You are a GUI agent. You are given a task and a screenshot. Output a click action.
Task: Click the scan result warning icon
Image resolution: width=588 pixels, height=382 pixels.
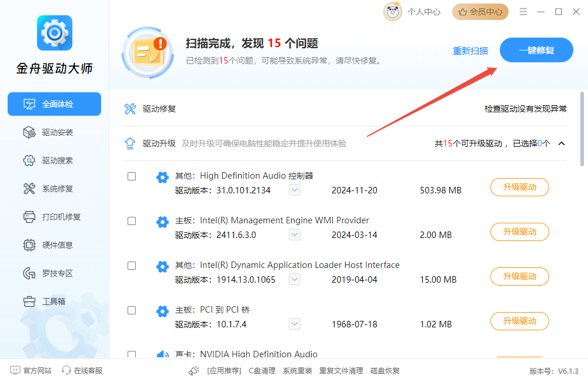pos(148,52)
